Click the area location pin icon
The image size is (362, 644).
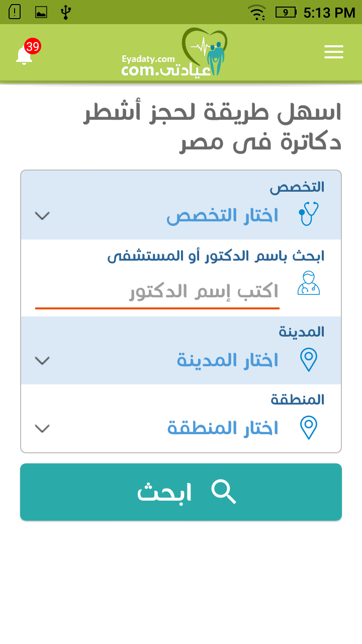click(309, 428)
